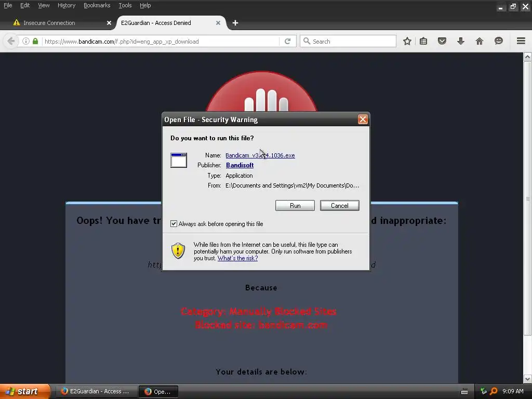This screenshot has width=532, height=399.
Task: Open the Help menu
Action: (145, 5)
